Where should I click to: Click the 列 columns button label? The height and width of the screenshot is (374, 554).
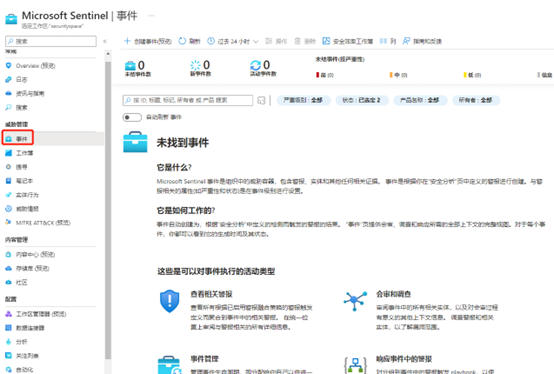(x=393, y=41)
